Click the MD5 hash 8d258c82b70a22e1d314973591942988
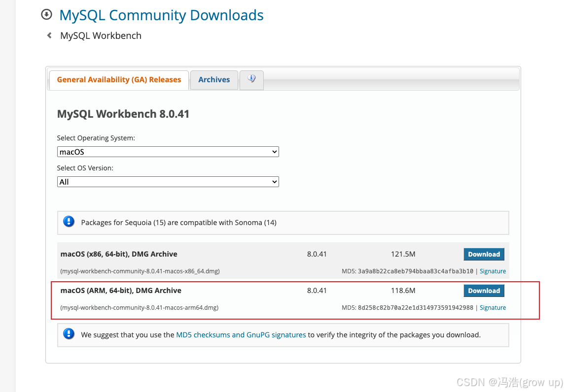 tap(416, 307)
